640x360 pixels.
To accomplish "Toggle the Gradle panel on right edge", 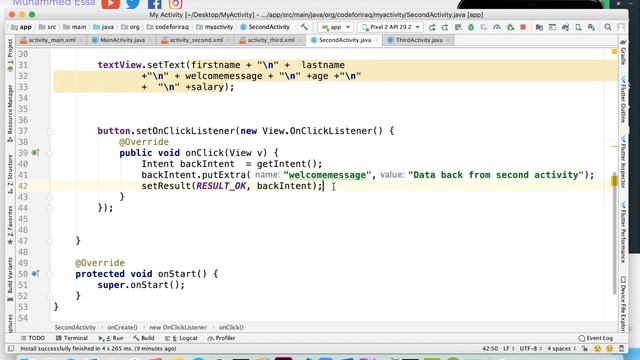I will point(623,53).
